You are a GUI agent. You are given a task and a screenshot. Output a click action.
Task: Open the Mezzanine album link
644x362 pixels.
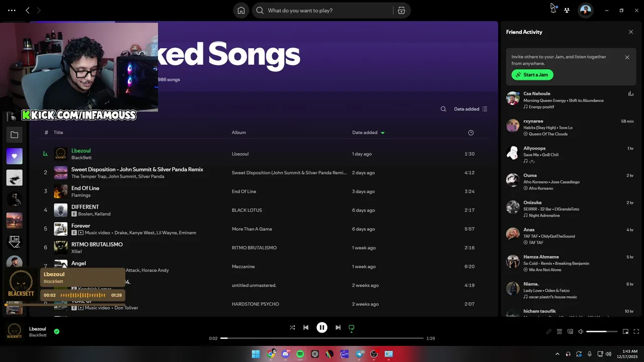tap(243, 266)
